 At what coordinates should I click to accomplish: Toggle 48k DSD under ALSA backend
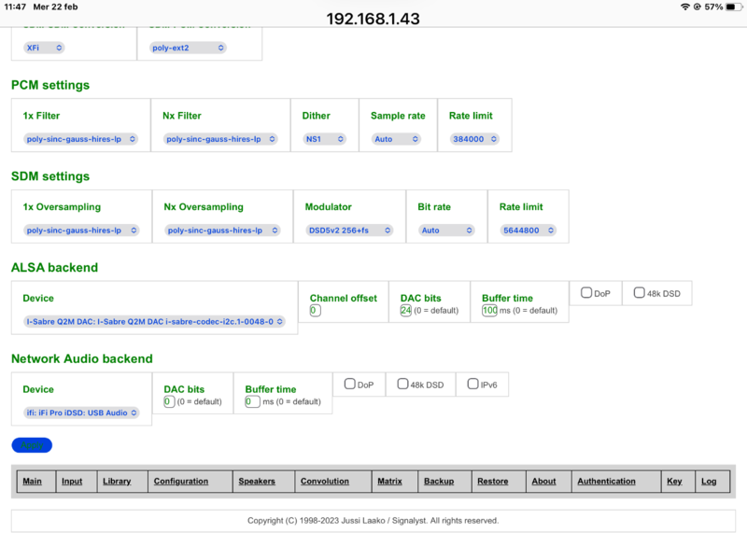(x=640, y=293)
